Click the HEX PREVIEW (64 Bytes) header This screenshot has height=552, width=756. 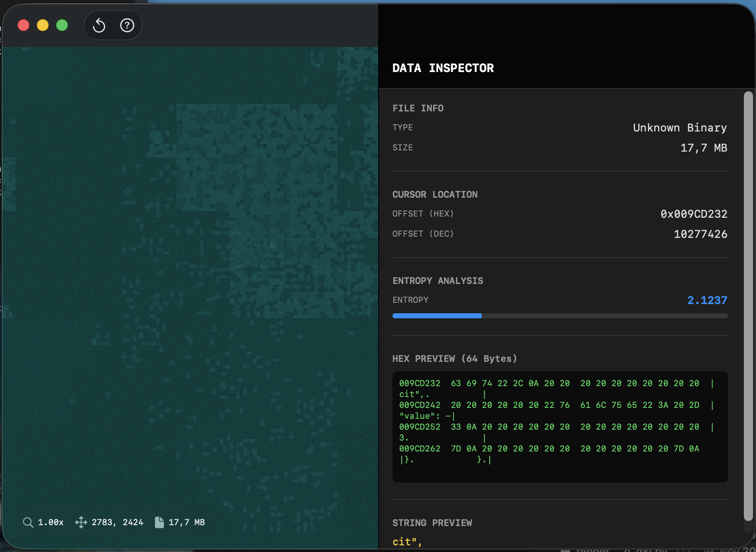(455, 359)
